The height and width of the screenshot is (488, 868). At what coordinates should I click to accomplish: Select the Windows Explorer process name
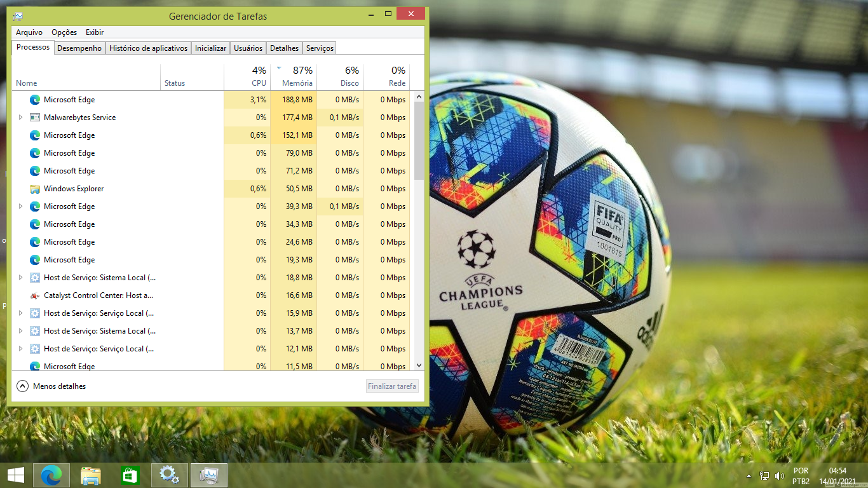pos(74,189)
